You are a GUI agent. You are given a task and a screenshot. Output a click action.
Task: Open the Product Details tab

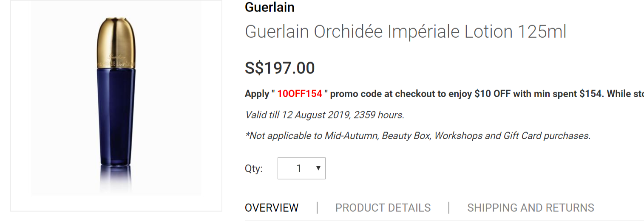[x=383, y=208]
